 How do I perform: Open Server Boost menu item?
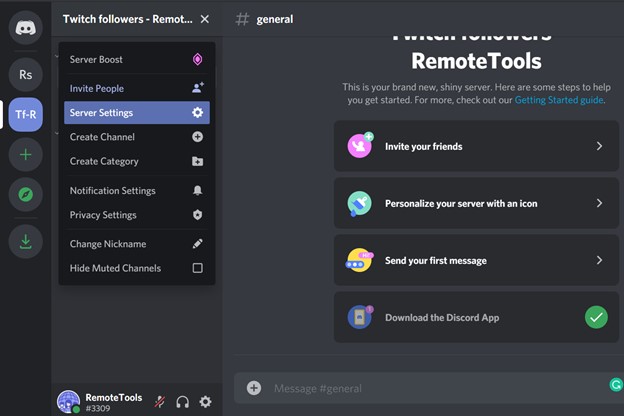coord(136,59)
